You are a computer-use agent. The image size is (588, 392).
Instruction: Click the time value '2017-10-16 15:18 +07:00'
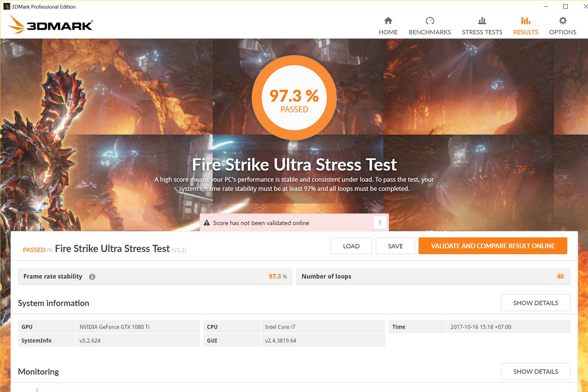pyautogui.click(x=481, y=327)
